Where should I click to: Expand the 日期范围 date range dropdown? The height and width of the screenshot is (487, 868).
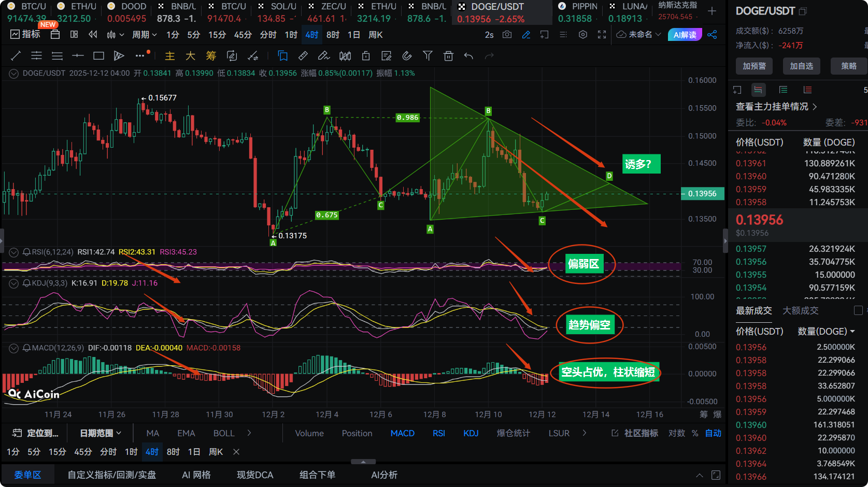pyautogui.click(x=101, y=433)
